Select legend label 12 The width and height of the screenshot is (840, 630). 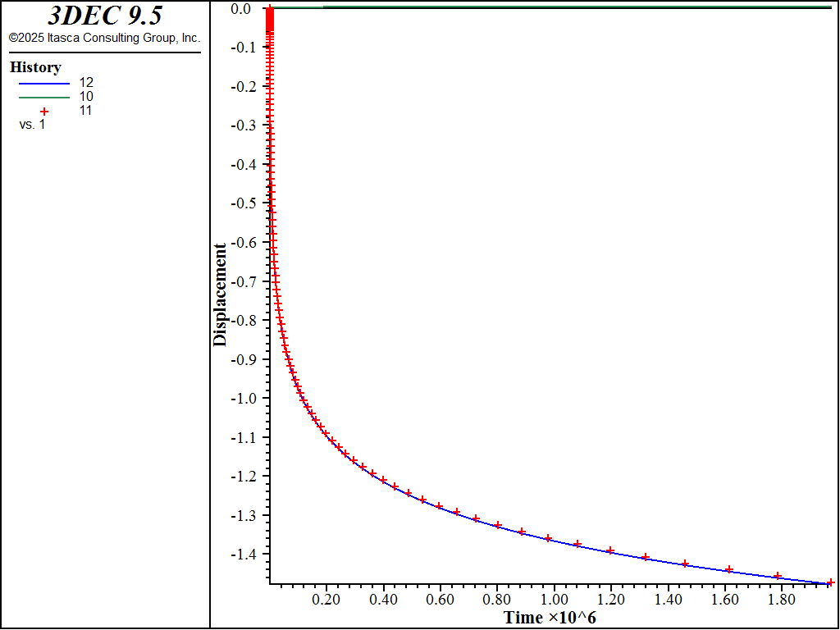[x=85, y=83]
